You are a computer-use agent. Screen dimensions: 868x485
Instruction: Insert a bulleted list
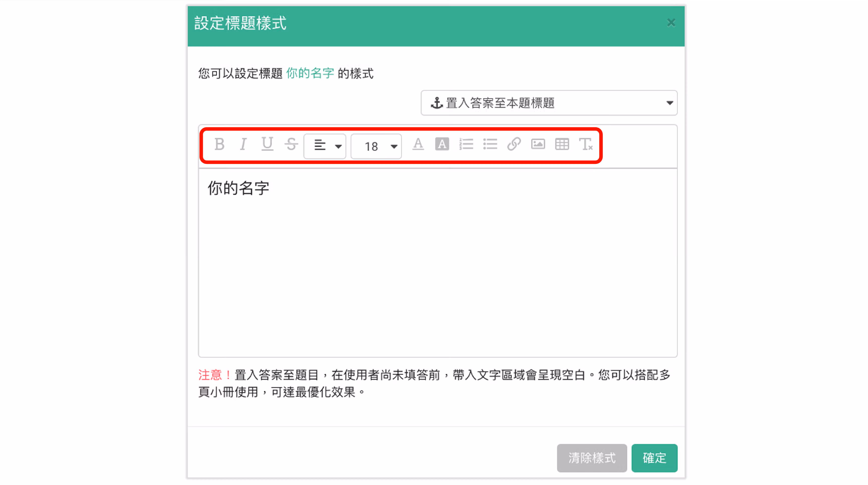pos(490,144)
